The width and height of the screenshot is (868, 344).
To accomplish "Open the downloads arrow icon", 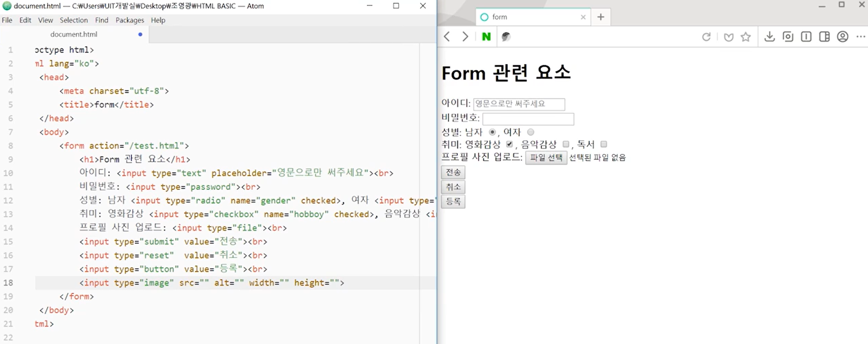I will tap(769, 36).
